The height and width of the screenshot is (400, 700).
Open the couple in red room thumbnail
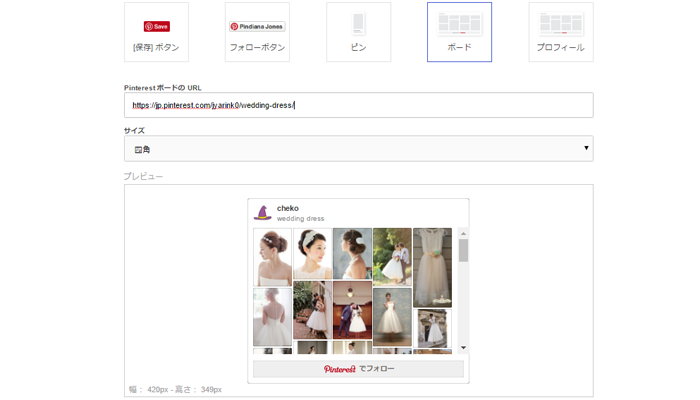pyautogui.click(x=352, y=310)
